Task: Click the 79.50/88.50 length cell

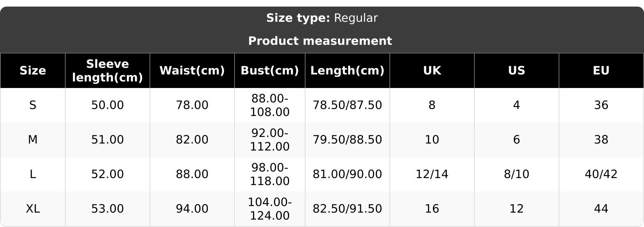Action: (347, 140)
